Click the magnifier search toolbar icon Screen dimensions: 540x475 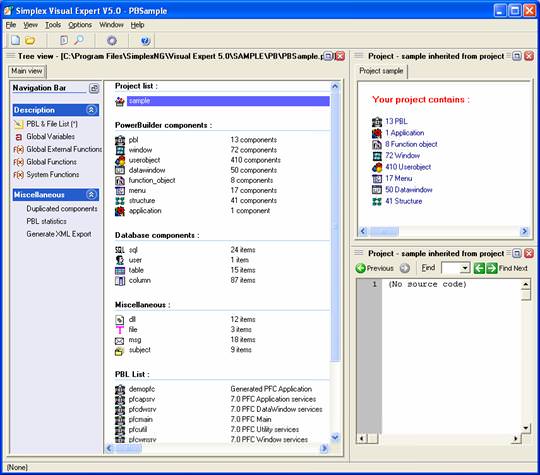click(x=79, y=40)
